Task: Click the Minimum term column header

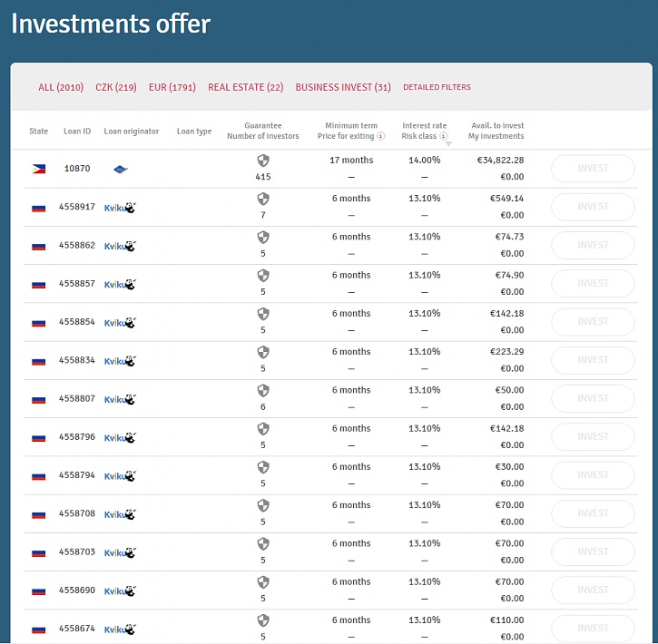Action: point(351,125)
